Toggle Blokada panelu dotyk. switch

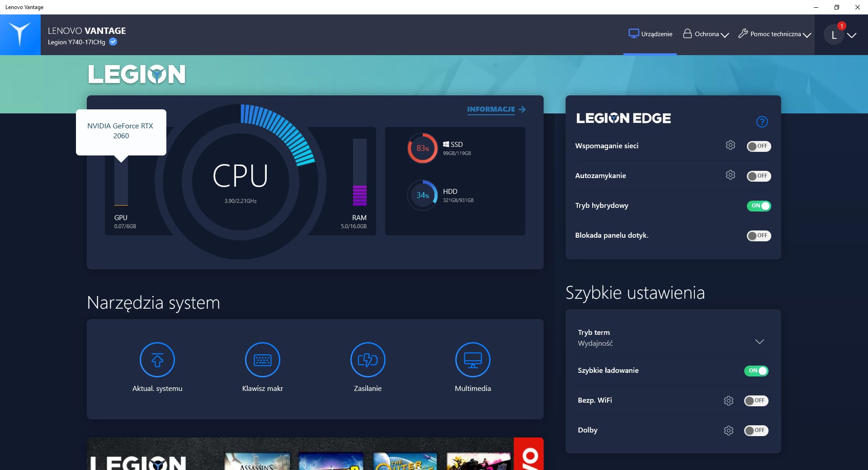(x=759, y=235)
